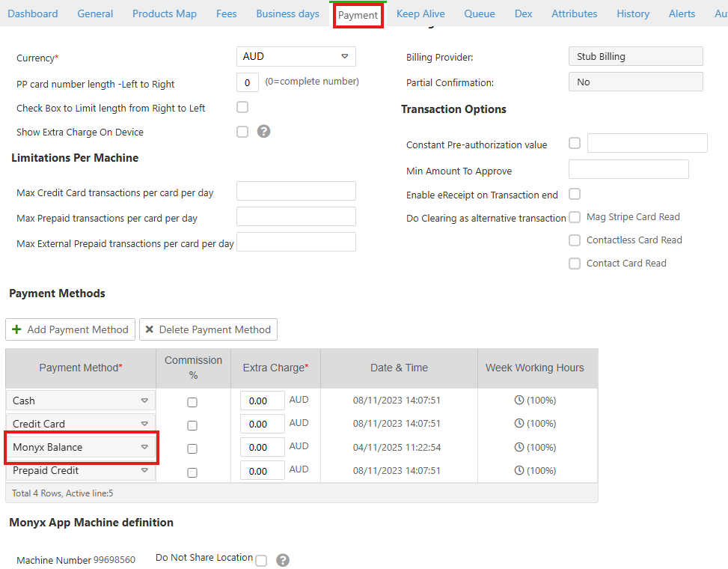The width and height of the screenshot is (728, 569).
Task: Enable Constant Pre-authorization value checkbox
Action: [x=575, y=143]
